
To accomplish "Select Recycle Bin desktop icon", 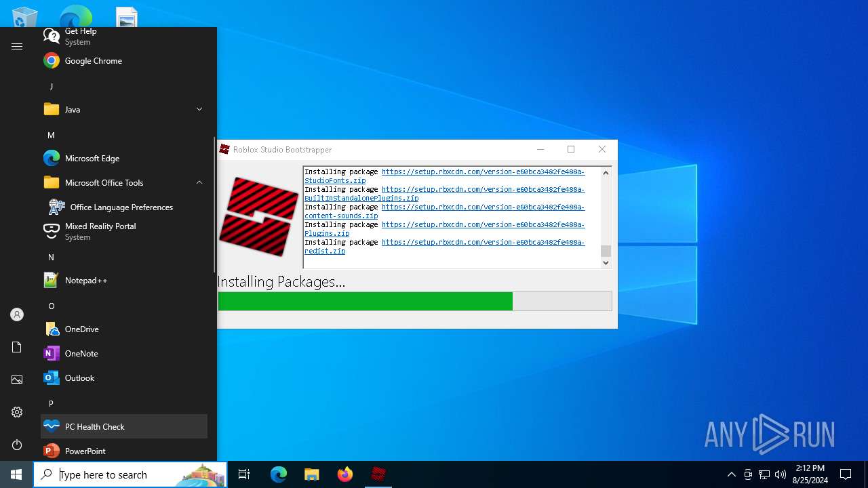I will [x=25, y=16].
